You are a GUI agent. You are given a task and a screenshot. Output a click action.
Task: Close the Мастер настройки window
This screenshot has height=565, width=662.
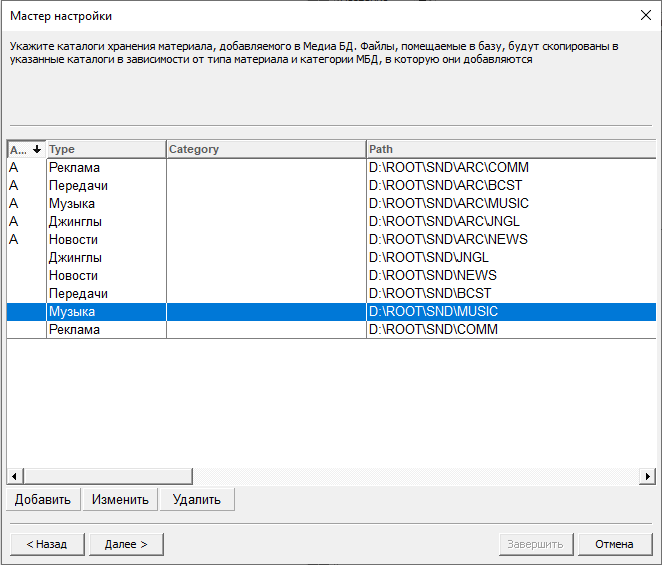645,15
